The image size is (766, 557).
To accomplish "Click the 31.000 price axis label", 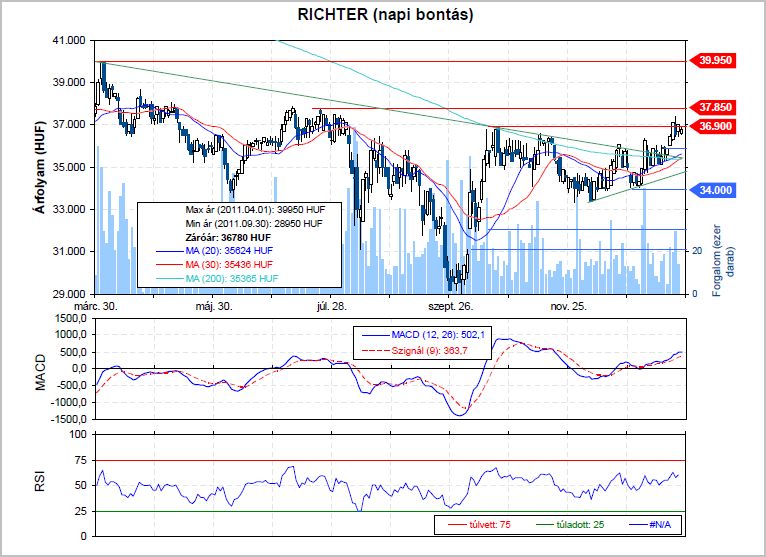I will 69,251.
